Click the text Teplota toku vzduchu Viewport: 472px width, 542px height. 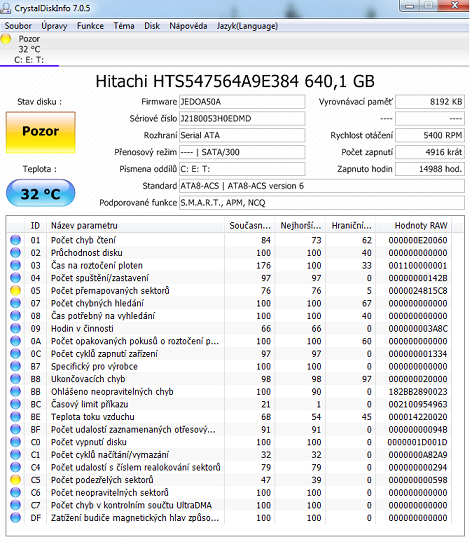(93, 417)
